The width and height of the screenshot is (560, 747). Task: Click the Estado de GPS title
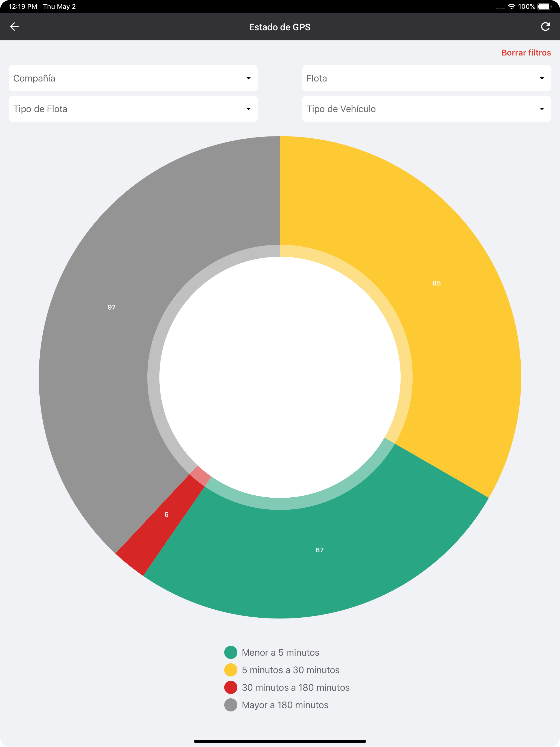pos(280,27)
